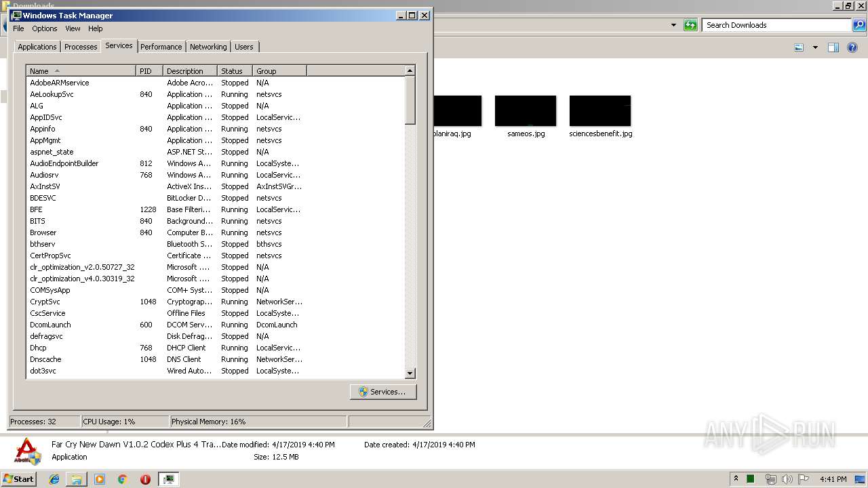Image resolution: width=868 pixels, height=488 pixels.
Task: Select the bthserv service
Action: coord(216,244)
